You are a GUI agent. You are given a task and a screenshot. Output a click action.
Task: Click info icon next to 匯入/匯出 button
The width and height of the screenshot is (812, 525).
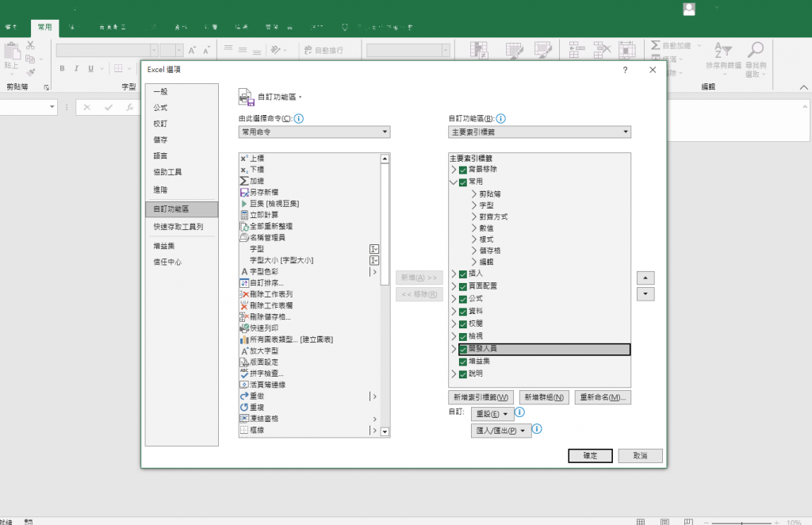(537, 429)
